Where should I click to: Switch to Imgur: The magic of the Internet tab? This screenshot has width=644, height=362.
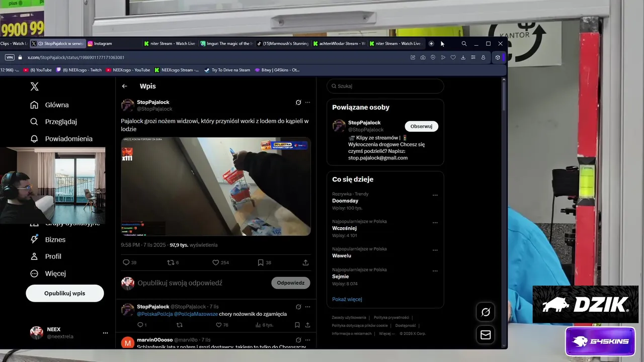[x=226, y=44]
